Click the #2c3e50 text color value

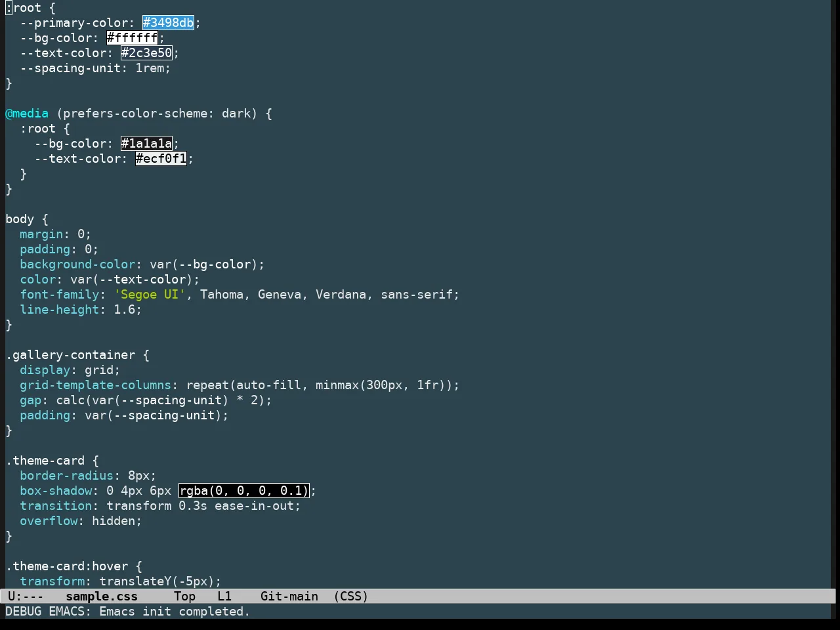point(146,53)
